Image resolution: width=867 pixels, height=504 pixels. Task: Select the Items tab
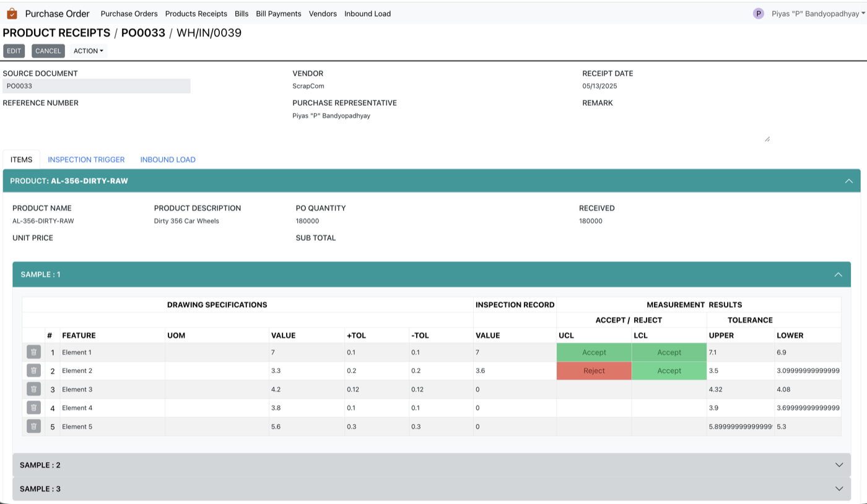pyautogui.click(x=21, y=160)
